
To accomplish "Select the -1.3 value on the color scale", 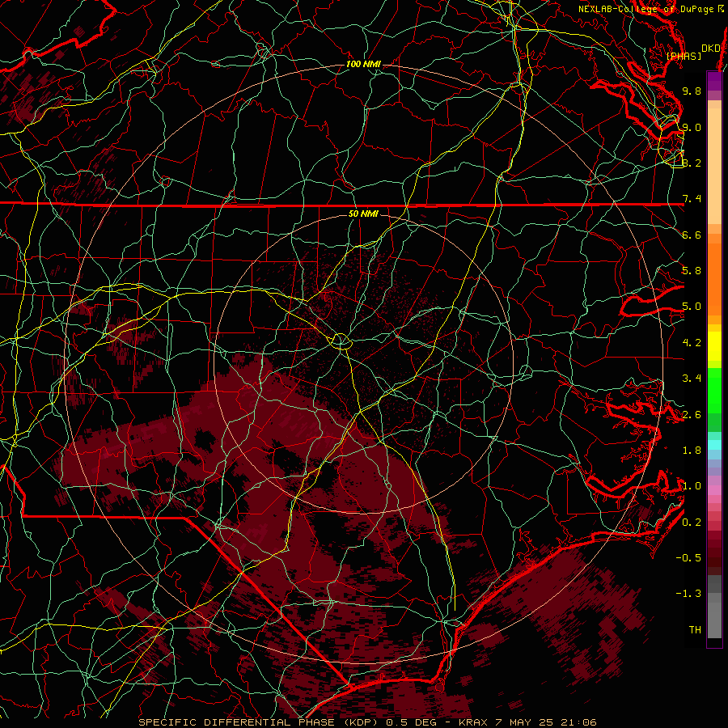I will tap(688, 594).
